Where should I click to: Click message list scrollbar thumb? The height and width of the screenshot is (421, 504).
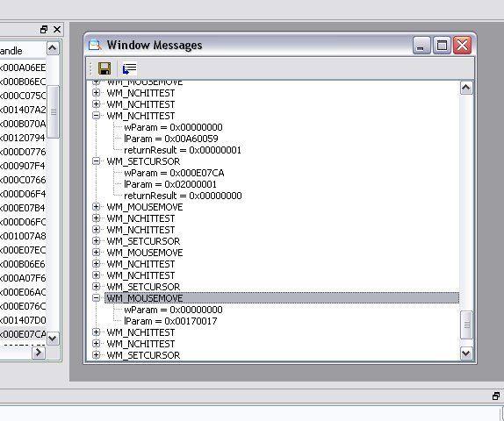[466, 325]
